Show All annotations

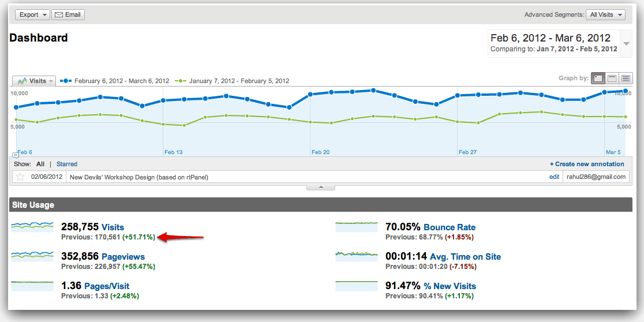coord(40,164)
